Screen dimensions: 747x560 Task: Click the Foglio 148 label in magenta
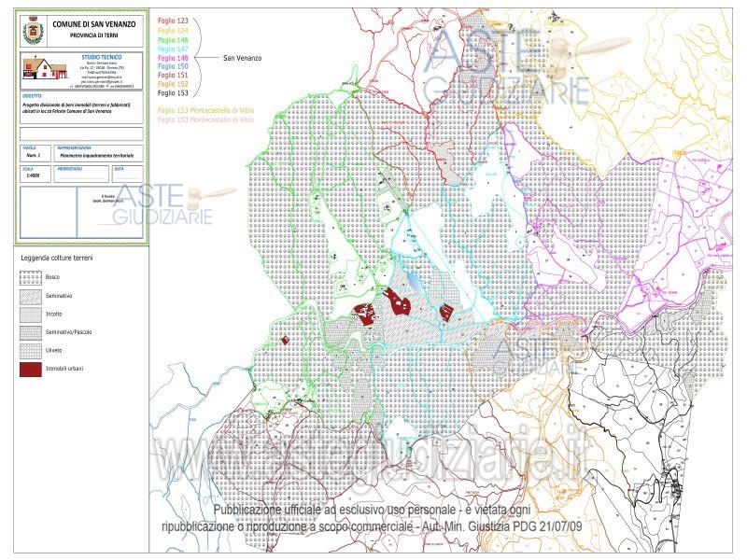pos(173,58)
